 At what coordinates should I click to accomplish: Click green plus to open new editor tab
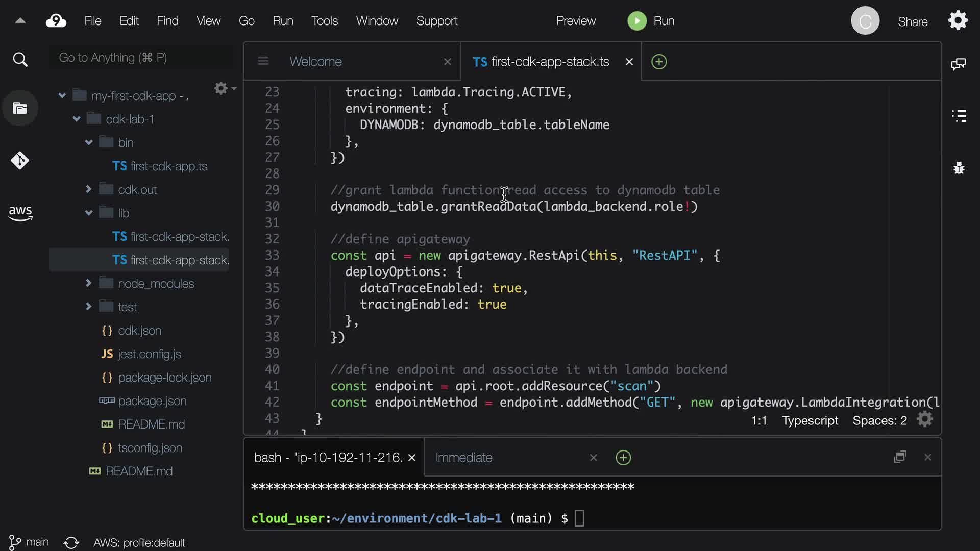(659, 62)
